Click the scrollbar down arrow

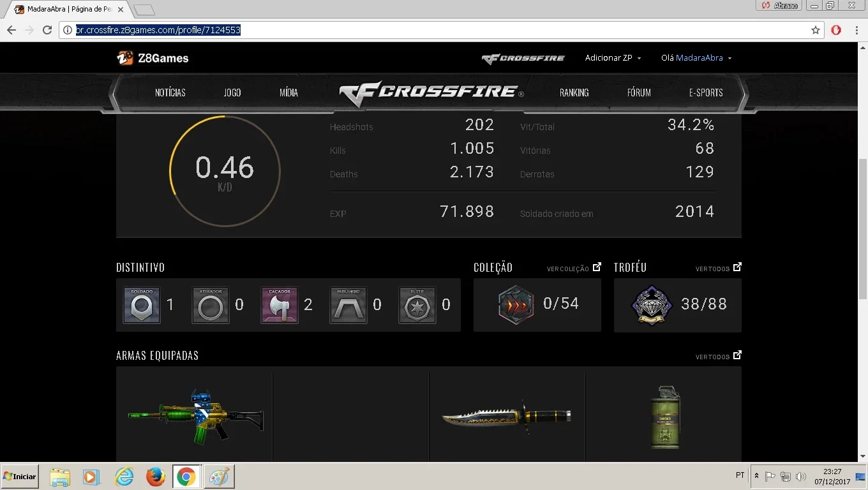tap(863, 457)
